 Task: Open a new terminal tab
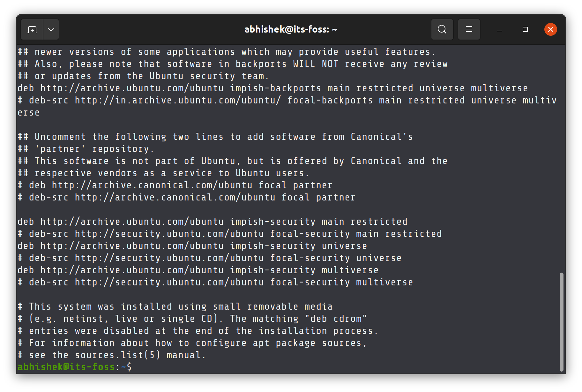[32, 29]
